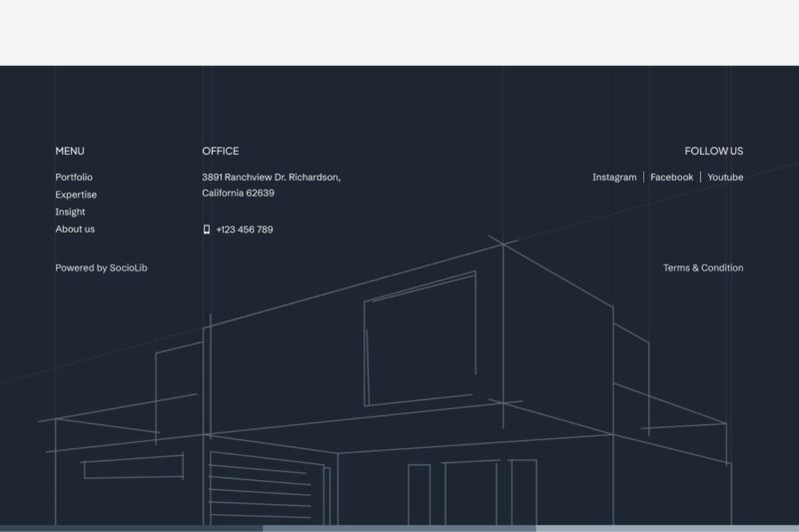Open the Instagram social link
This screenshot has width=799, height=532.
pos(613,178)
